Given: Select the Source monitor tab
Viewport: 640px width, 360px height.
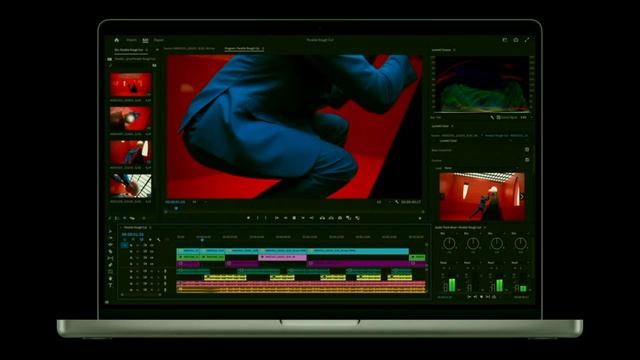Looking at the screenshot, I should [x=189, y=49].
